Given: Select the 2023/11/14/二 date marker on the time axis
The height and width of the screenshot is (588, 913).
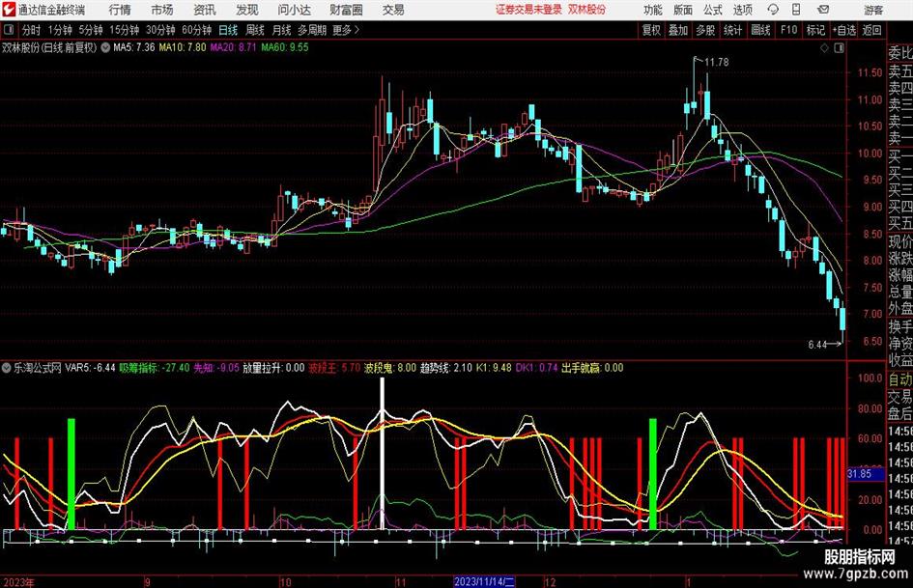Looking at the screenshot, I should [x=484, y=581].
